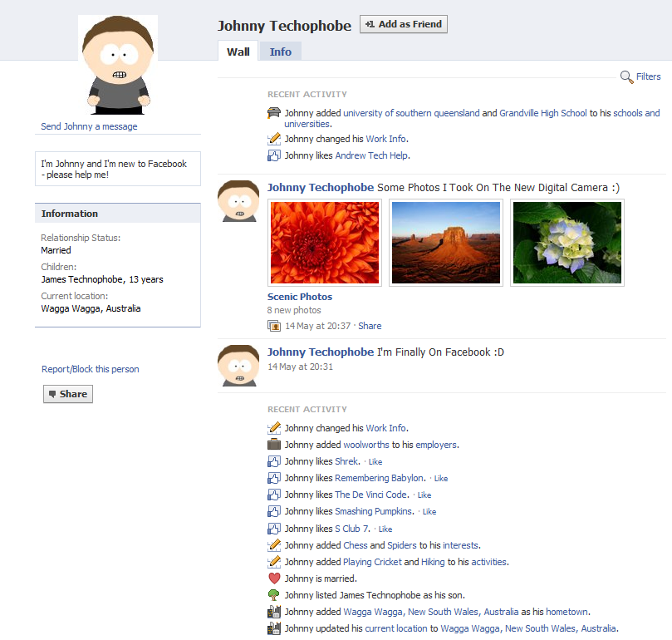Open Send Johnny a message link
672x640 pixels.
click(x=89, y=126)
